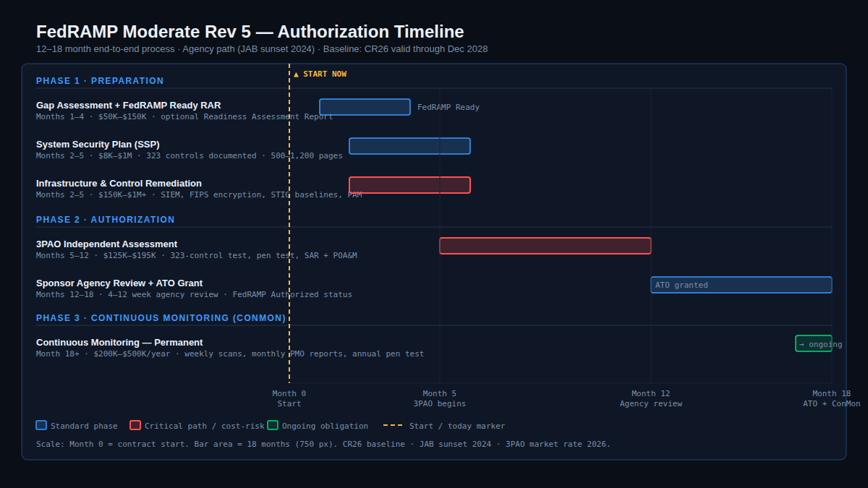This screenshot has width=868, height=488.
Task: Click the Month 18 ATO + ConMon axis label
Action: click(x=832, y=398)
